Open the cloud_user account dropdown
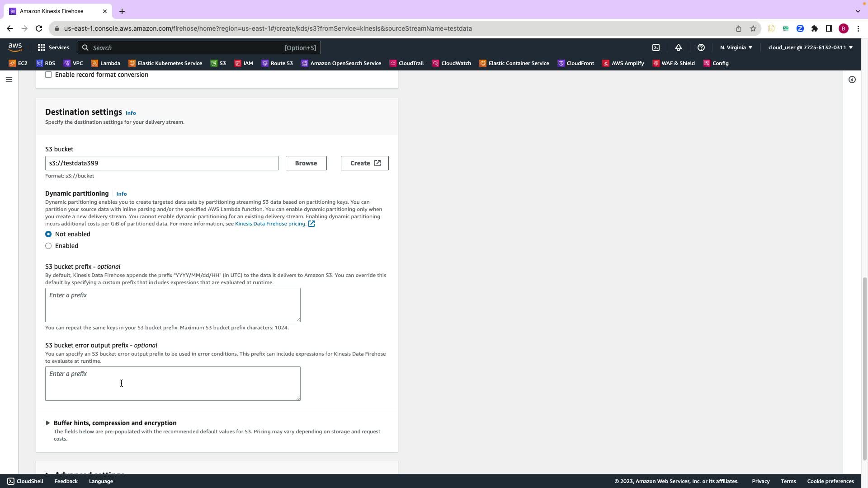Viewport: 868px width, 488px height. click(810, 47)
